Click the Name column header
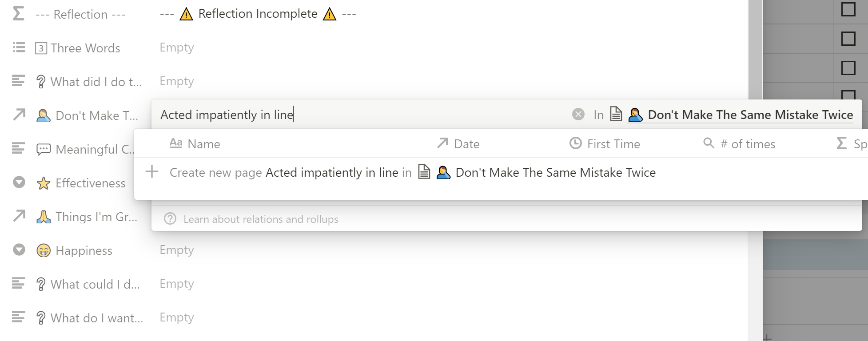868x341 pixels. tap(195, 144)
